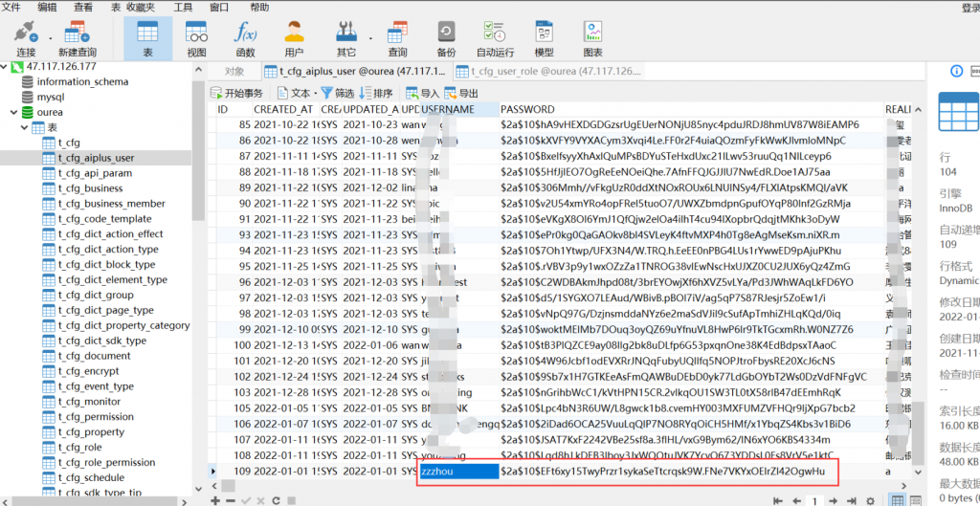
Task: Collapse the 表 tables node
Action: (x=24, y=127)
